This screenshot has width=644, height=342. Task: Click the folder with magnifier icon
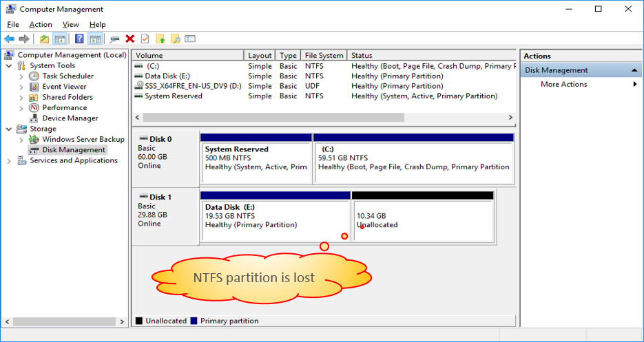coord(176,39)
